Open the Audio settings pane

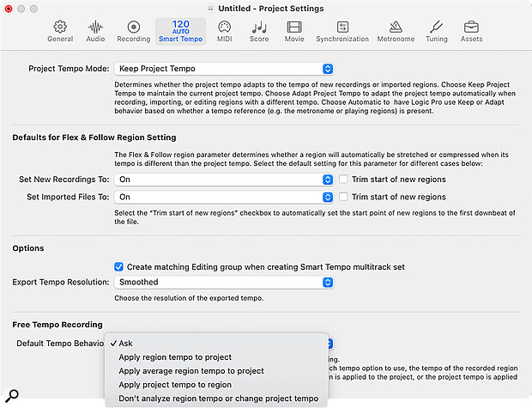click(x=95, y=32)
